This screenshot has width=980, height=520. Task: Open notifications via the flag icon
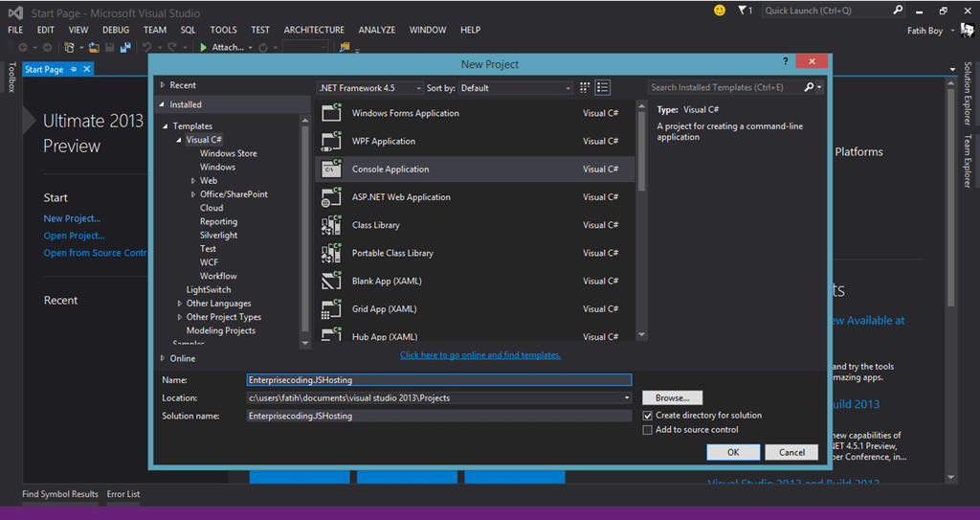pyautogui.click(x=742, y=10)
